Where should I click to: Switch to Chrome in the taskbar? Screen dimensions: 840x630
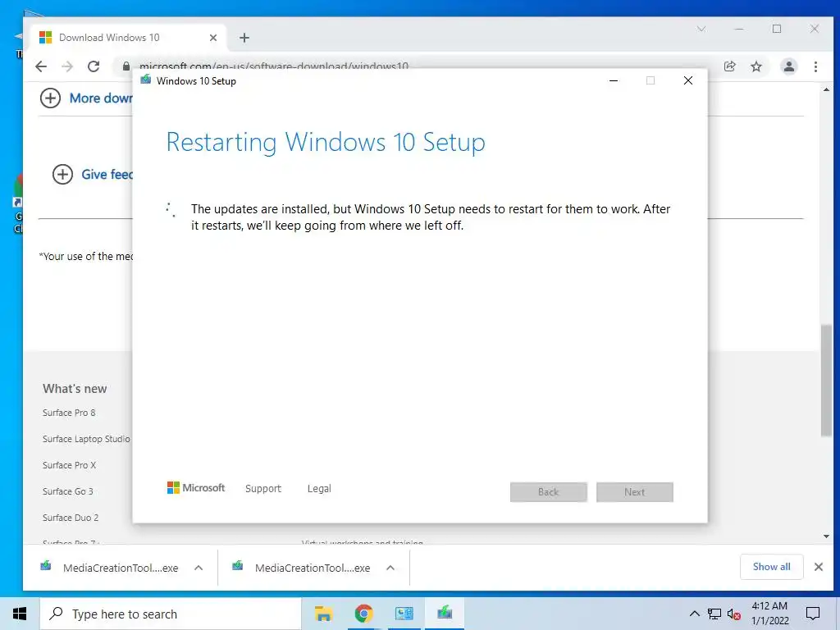point(363,614)
